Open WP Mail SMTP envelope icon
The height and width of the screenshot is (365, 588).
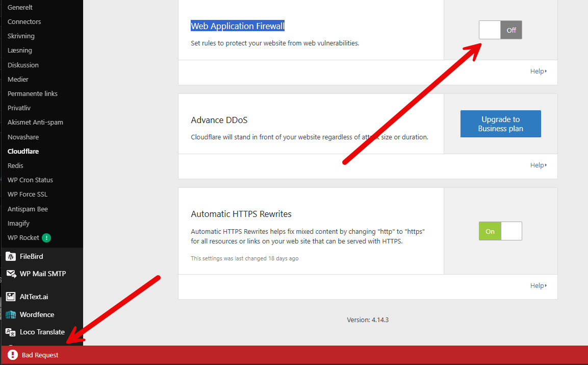click(x=11, y=274)
